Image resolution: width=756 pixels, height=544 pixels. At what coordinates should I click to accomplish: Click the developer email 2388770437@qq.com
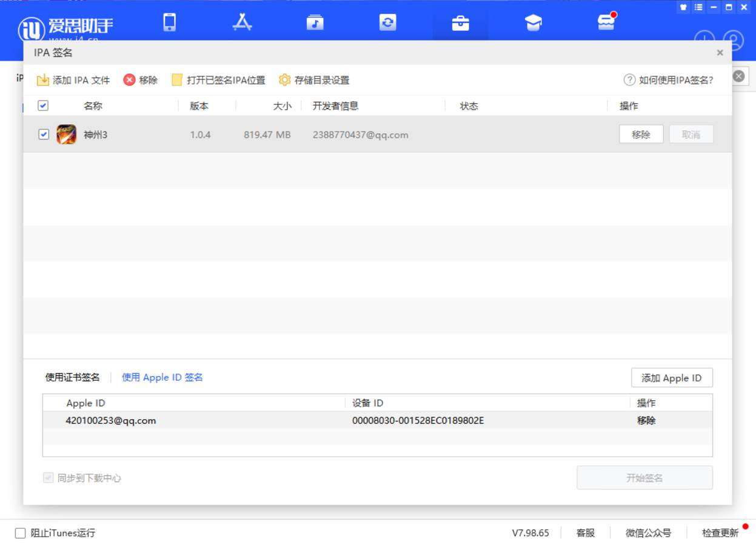361,135
